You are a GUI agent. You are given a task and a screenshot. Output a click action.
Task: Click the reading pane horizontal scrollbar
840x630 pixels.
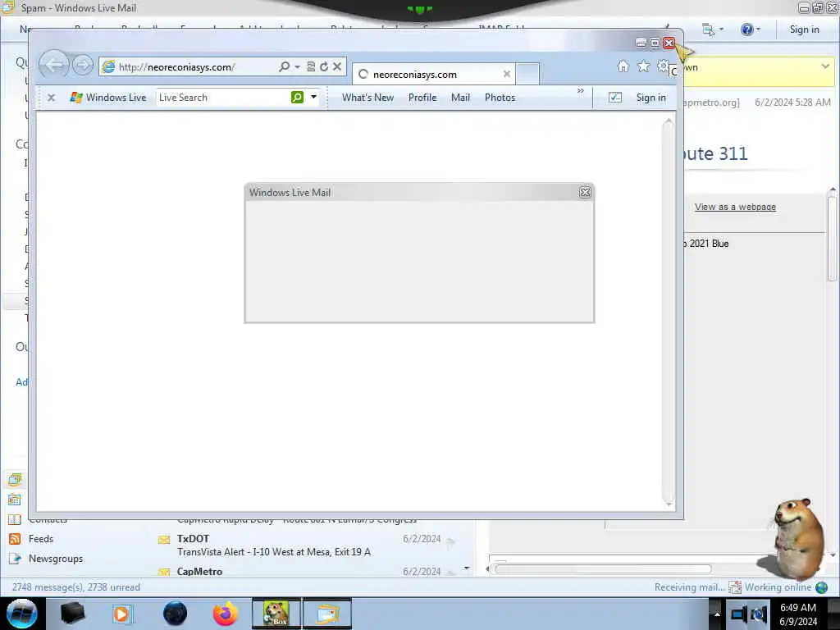[x=603, y=569]
